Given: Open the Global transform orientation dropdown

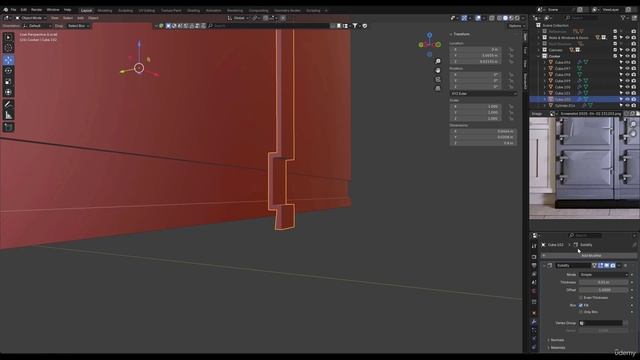Looking at the screenshot, I should tap(238, 18).
